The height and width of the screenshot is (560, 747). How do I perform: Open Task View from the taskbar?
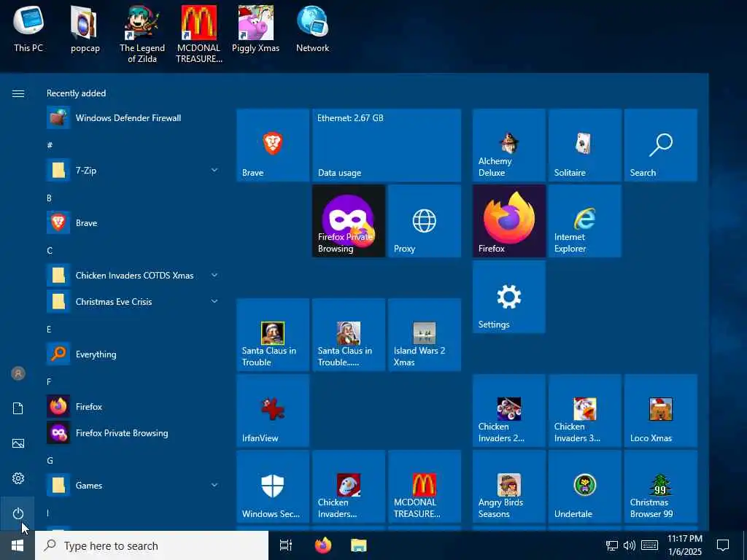tap(286, 545)
